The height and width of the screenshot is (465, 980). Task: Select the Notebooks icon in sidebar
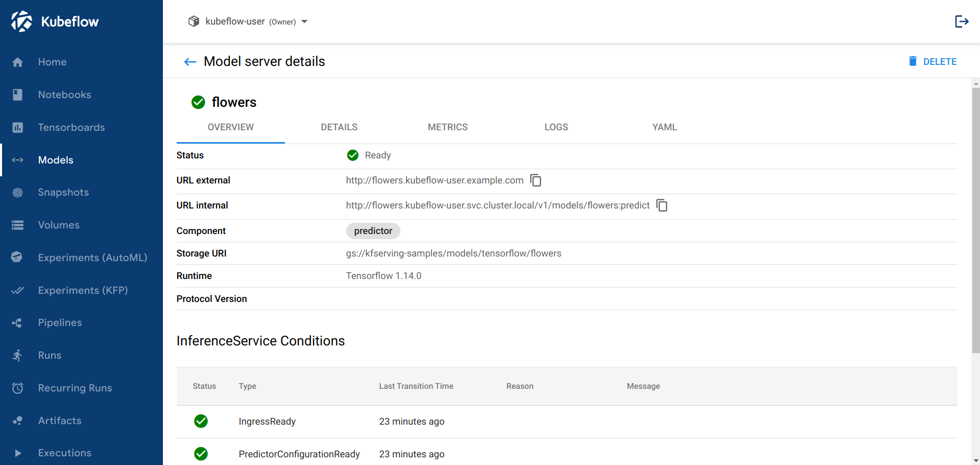pos(18,95)
